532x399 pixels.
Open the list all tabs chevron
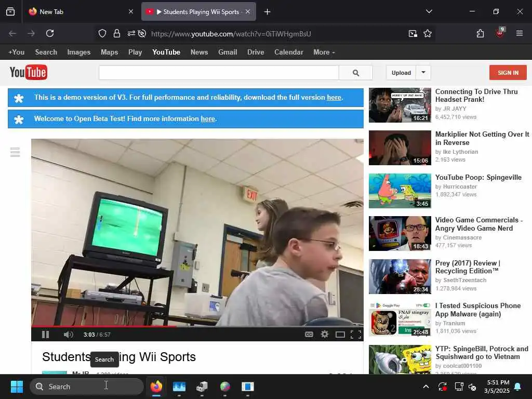pyautogui.click(x=429, y=11)
